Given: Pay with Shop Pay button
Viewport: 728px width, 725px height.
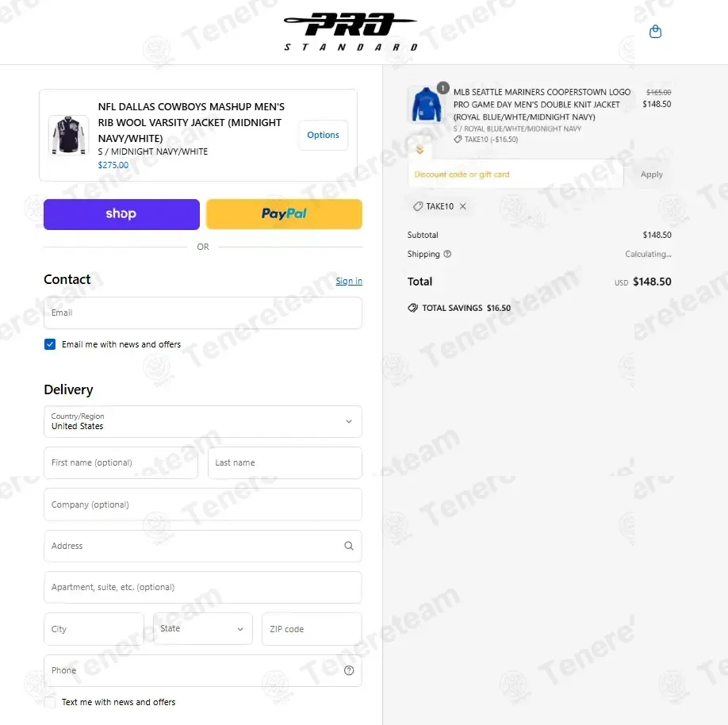Looking at the screenshot, I should click(121, 214).
